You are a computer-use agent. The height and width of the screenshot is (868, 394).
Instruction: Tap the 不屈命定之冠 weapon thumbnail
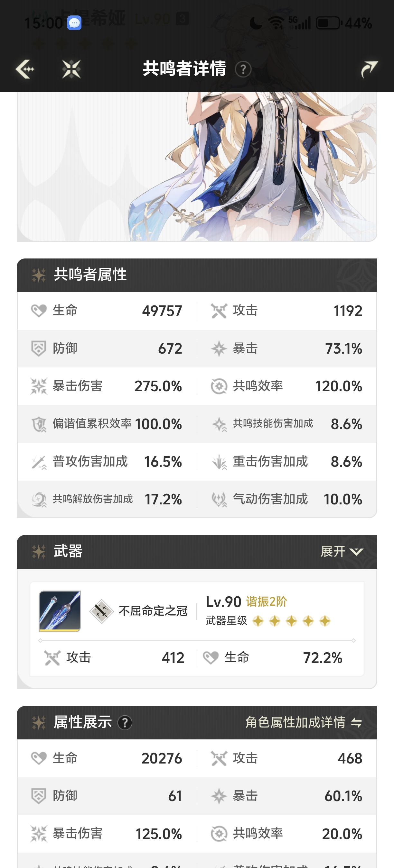(x=60, y=611)
